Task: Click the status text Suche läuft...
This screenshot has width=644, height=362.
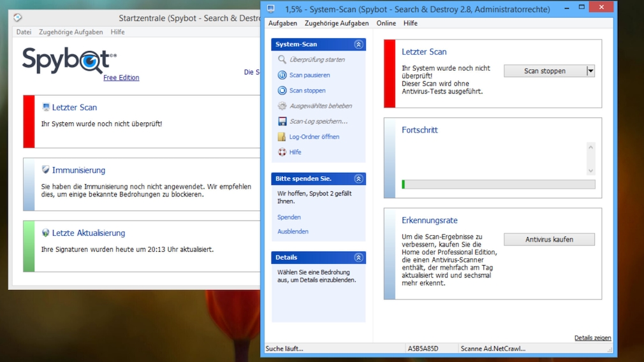Action: (x=284, y=349)
